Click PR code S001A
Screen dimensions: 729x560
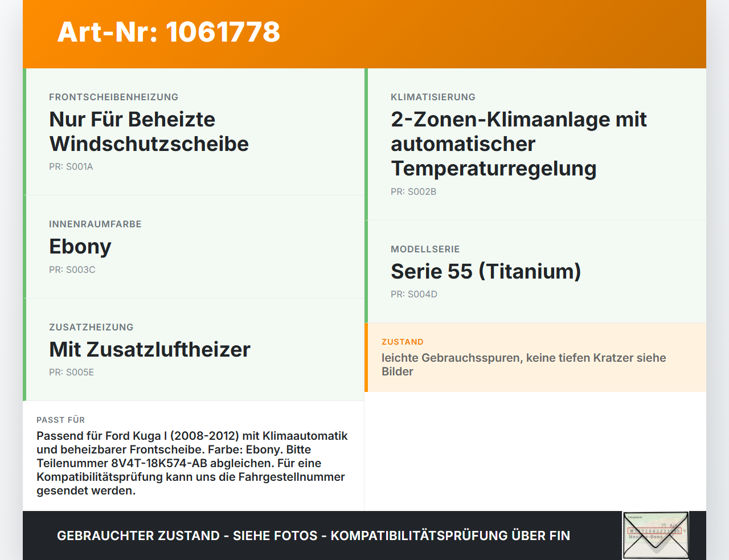71,167
